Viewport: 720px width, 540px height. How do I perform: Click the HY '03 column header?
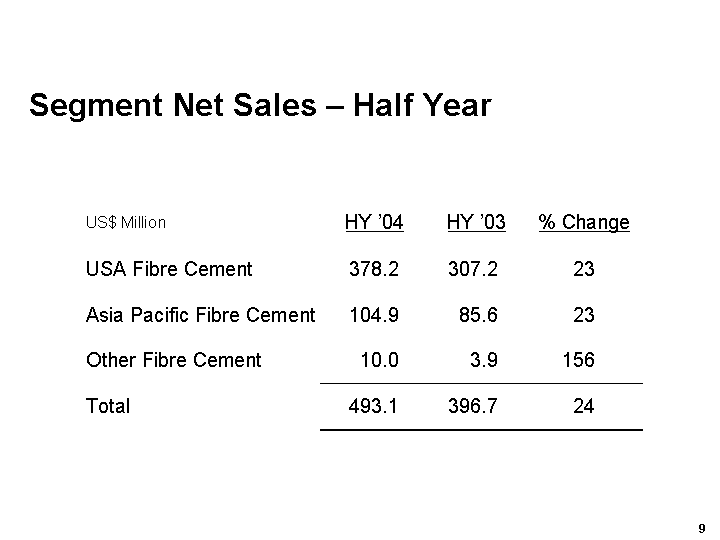(476, 222)
